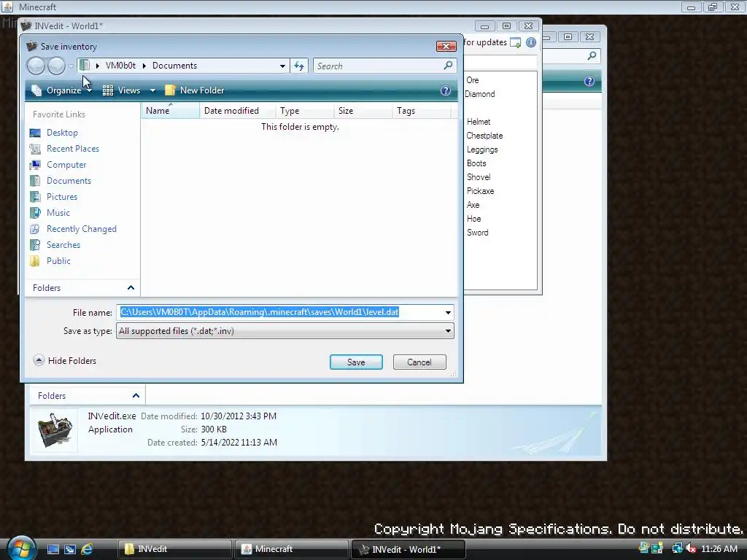The image size is (747, 560).
Task: Select Shovel in INVedit item list
Action: click(x=479, y=177)
